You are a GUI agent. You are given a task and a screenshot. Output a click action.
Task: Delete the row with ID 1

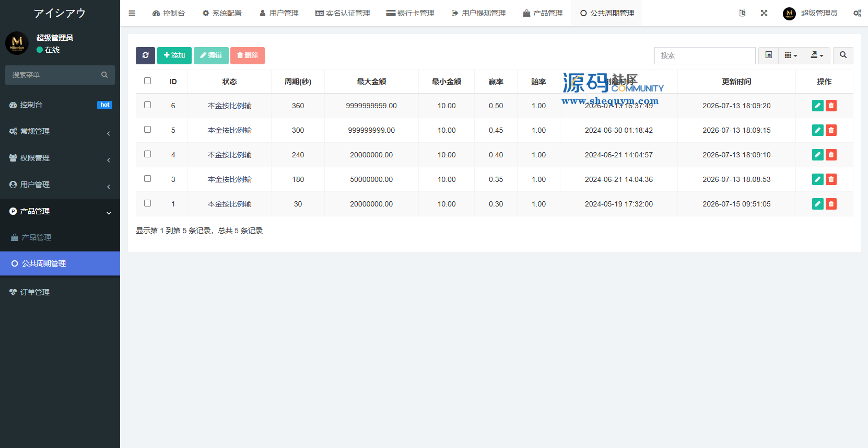[x=831, y=204]
